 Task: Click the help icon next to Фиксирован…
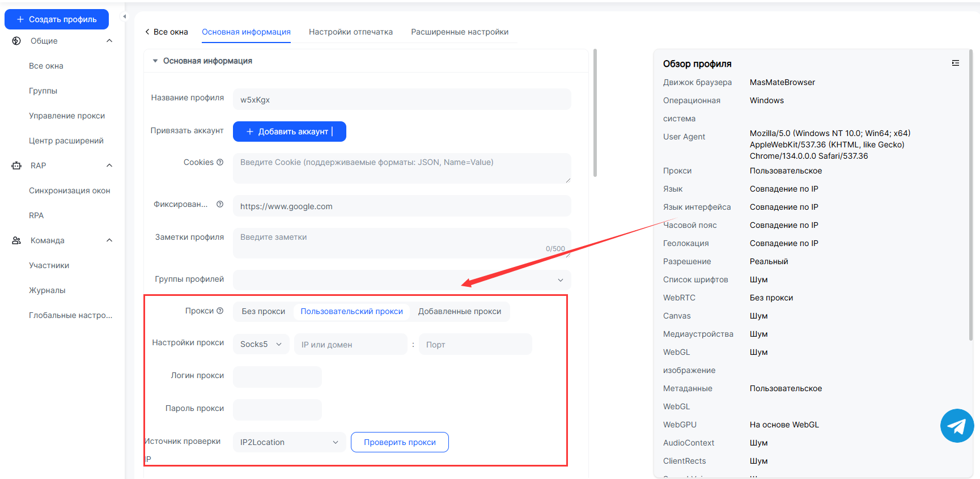(x=220, y=204)
